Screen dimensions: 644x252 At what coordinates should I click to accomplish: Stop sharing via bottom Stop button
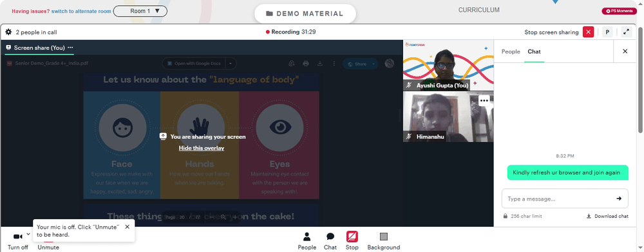[x=352, y=241]
